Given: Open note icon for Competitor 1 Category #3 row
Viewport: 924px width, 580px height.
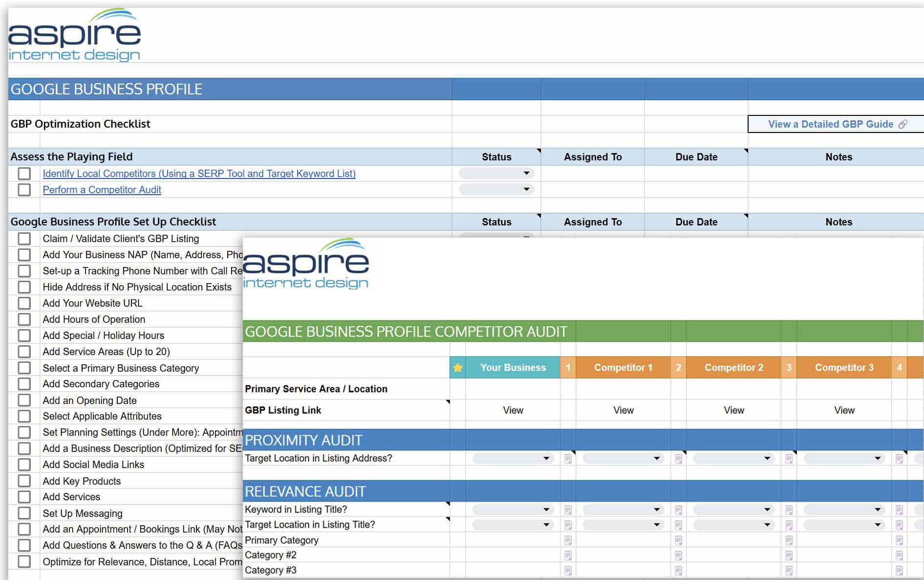Looking at the screenshot, I should pyautogui.click(x=678, y=570).
